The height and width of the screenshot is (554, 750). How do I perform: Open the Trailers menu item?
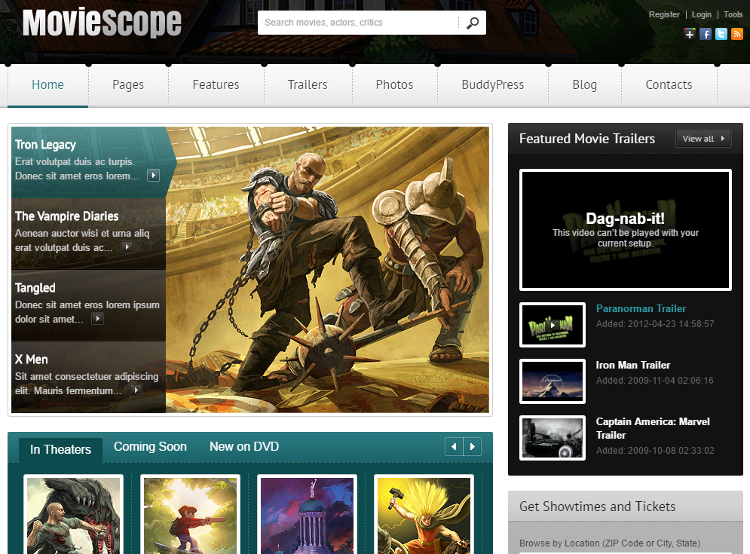[x=308, y=85]
